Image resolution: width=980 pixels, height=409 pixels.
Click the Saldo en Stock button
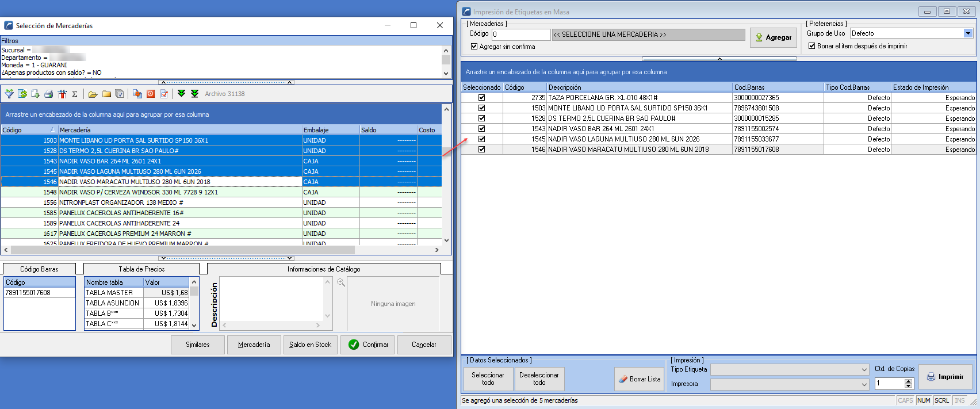tap(310, 345)
